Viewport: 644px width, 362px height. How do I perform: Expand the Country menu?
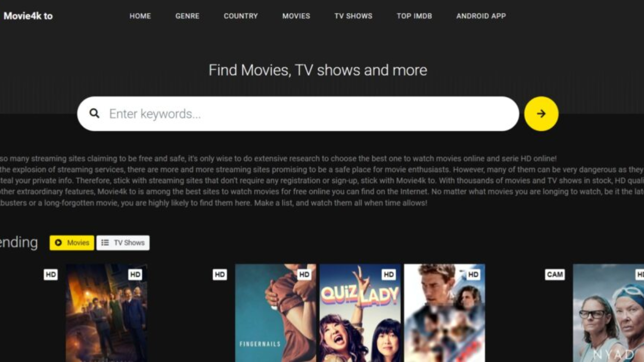tap(240, 16)
